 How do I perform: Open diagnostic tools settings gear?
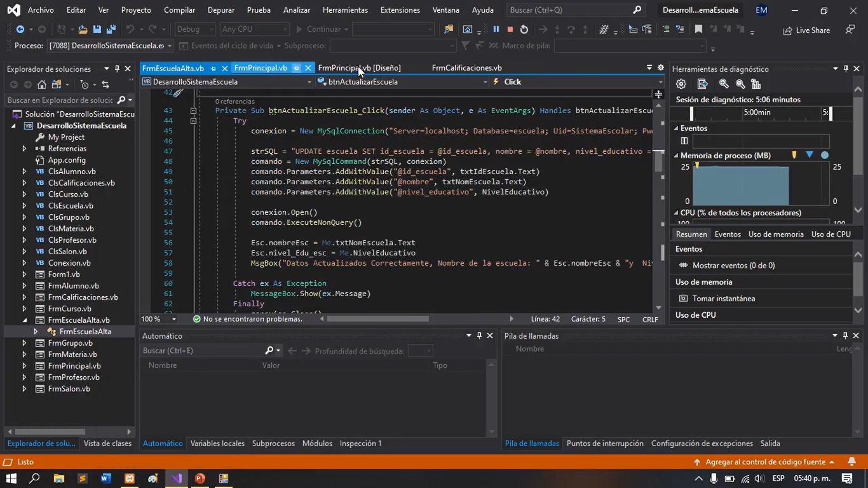pyautogui.click(x=681, y=84)
